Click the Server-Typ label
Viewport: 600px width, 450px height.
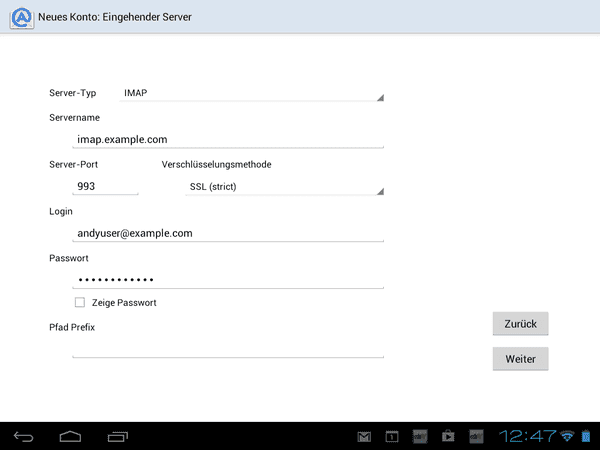[x=73, y=93]
